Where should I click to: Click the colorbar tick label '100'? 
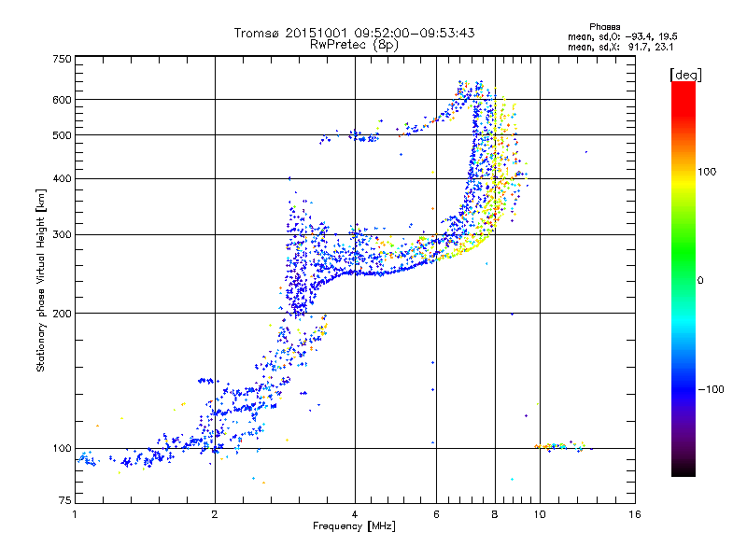point(707,172)
